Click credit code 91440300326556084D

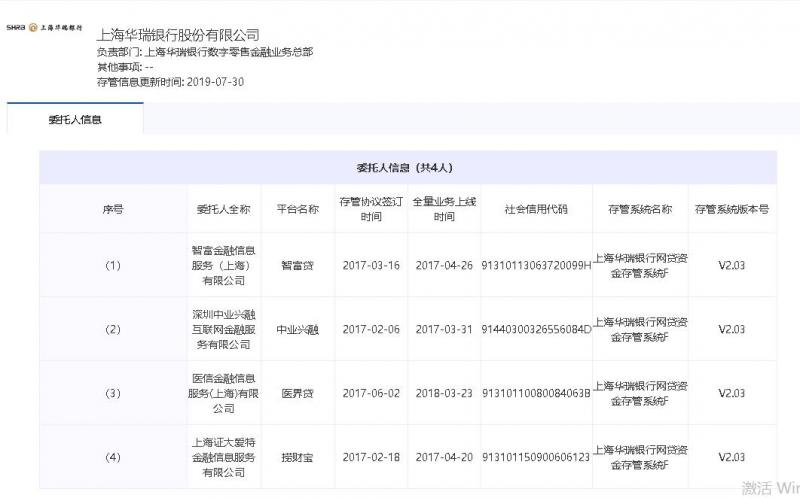coord(536,330)
